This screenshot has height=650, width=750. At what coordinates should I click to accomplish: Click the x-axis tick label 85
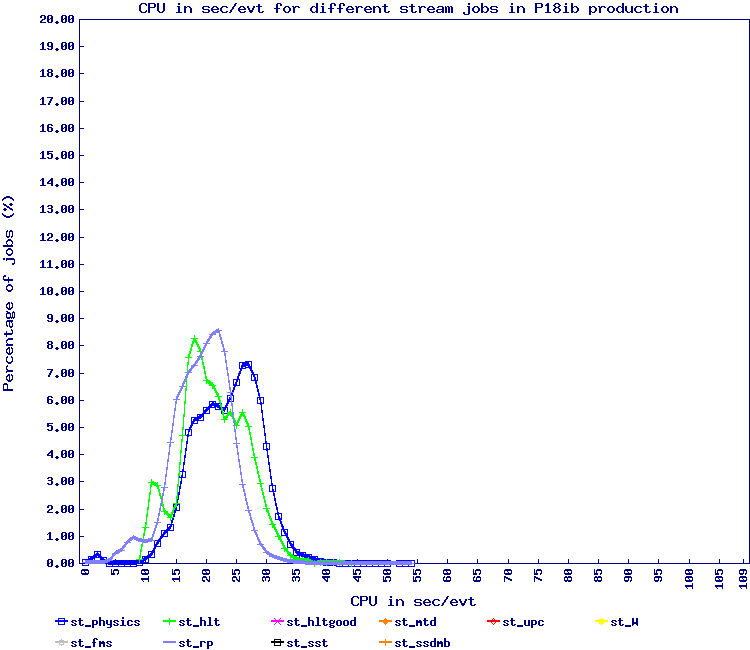[x=598, y=575]
